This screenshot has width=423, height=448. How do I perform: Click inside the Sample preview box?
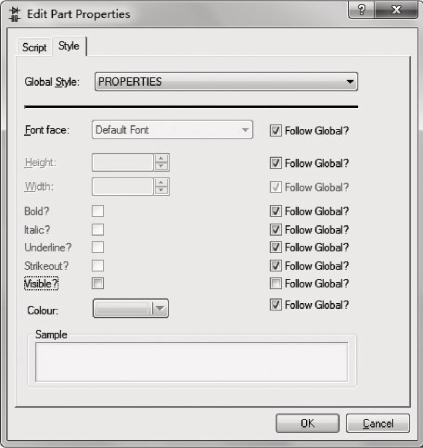(191, 362)
